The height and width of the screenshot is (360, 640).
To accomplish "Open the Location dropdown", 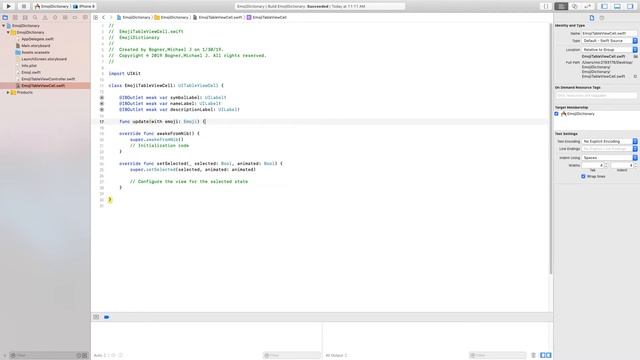I will click(609, 50).
